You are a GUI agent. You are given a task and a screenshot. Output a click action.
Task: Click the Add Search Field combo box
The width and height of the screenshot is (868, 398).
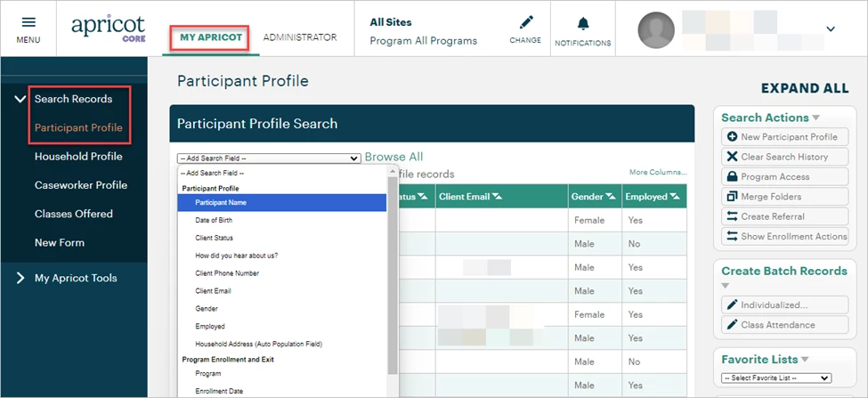[269, 158]
